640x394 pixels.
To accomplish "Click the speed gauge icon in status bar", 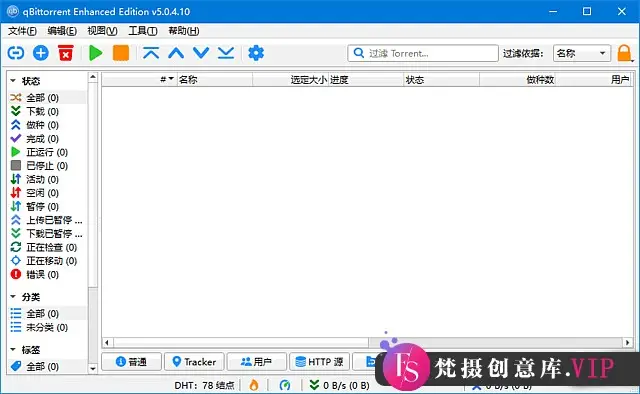I will tap(285, 385).
